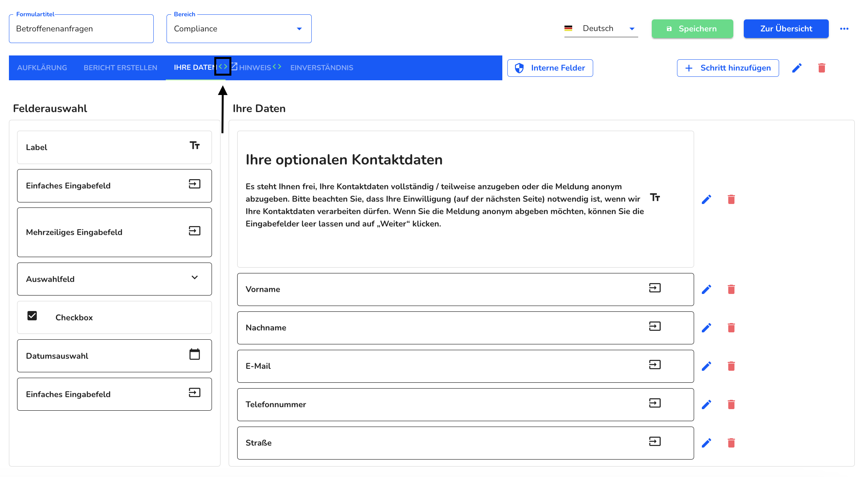Go to Zur Übersicht
868x477 pixels.
(x=786, y=29)
